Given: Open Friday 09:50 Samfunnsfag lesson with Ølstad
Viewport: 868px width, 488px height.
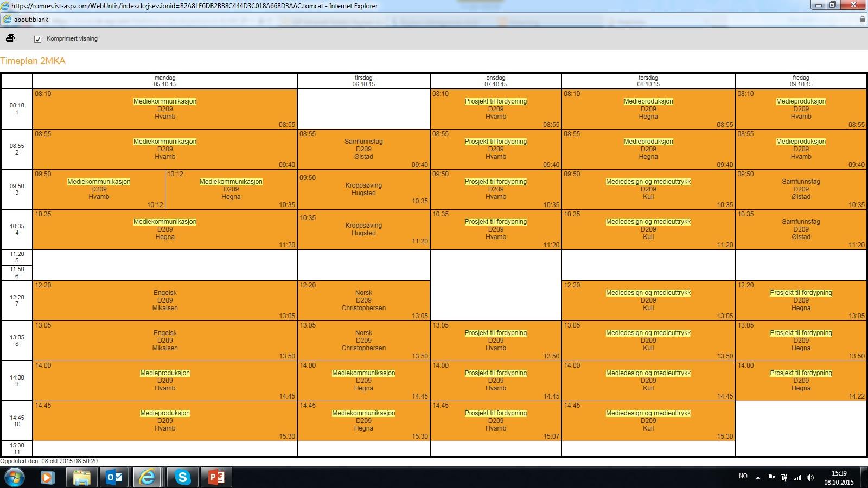Looking at the screenshot, I should [x=801, y=189].
